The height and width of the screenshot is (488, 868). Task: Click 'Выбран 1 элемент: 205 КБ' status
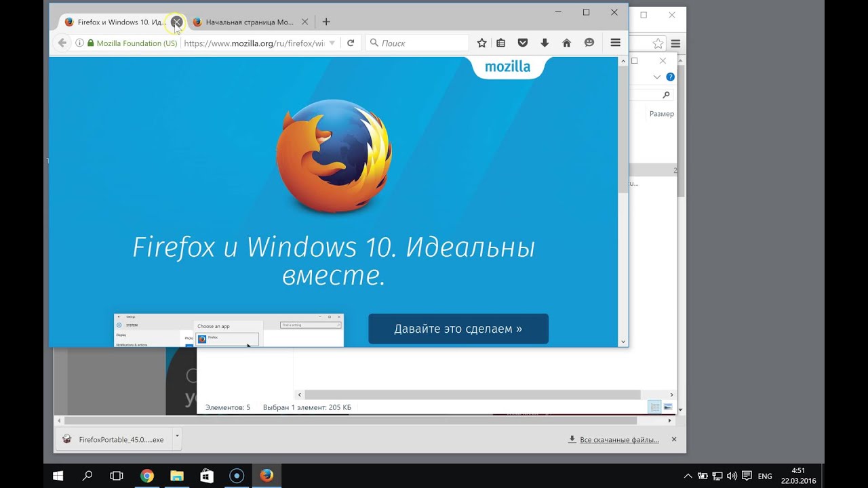(307, 407)
